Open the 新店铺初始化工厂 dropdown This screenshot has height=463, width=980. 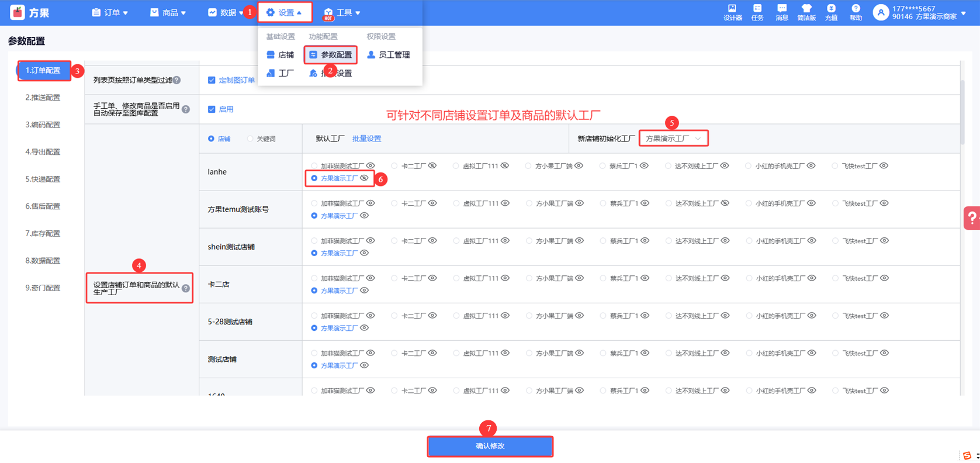click(673, 139)
